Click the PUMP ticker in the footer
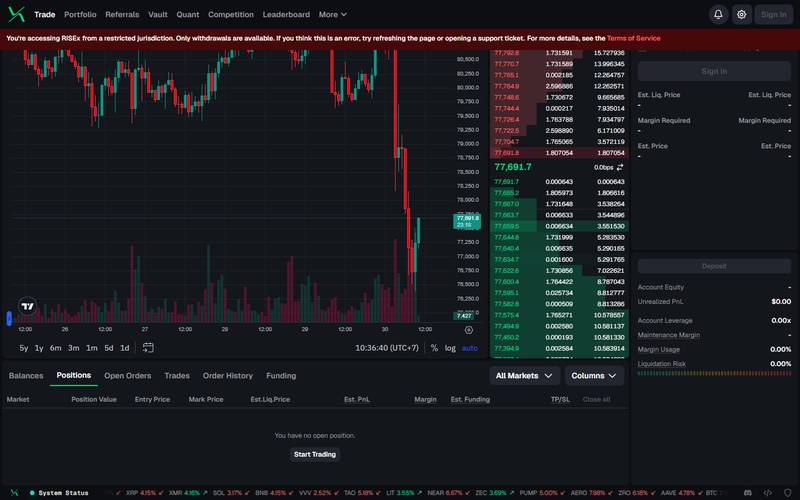The image size is (800, 500). [542, 493]
